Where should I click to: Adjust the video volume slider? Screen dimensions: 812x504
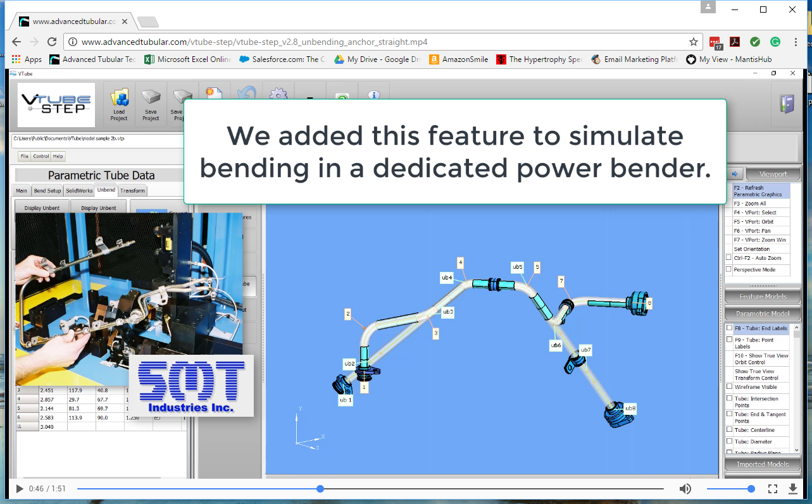coord(729,489)
